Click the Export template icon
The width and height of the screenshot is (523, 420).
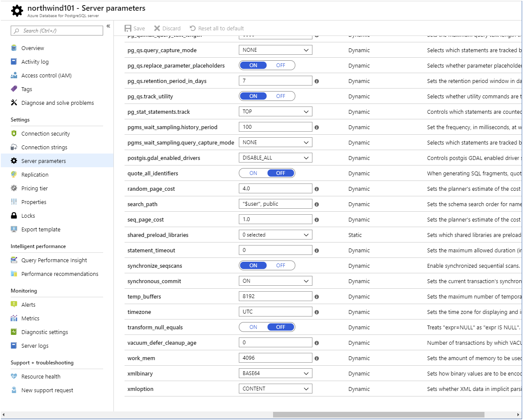point(14,229)
